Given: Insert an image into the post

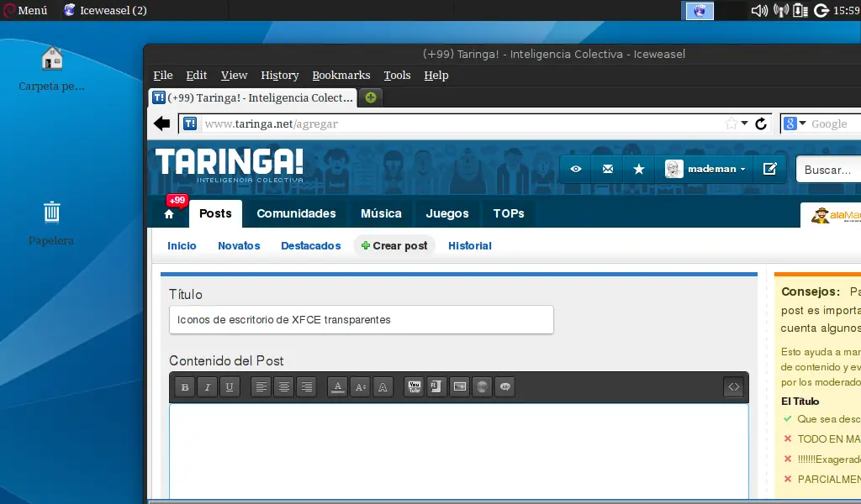Looking at the screenshot, I should pos(460,387).
